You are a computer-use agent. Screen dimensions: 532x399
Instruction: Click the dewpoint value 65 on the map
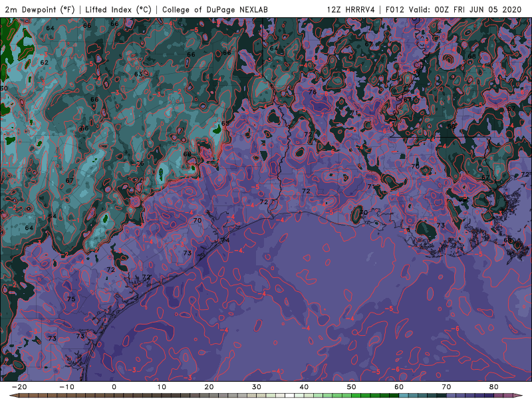tap(225, 123)
